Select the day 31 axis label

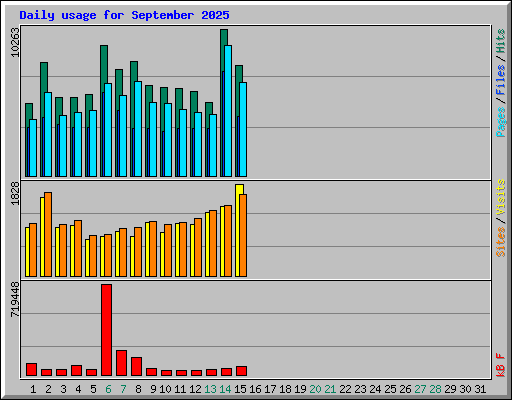480,389
